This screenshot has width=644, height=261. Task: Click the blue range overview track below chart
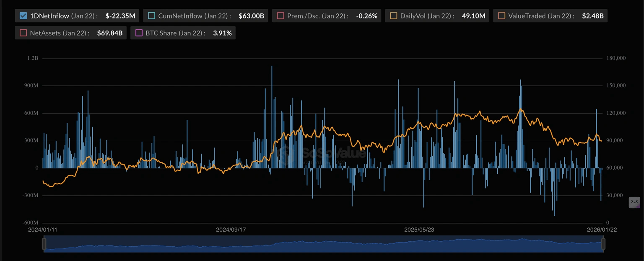pos(323,244)
